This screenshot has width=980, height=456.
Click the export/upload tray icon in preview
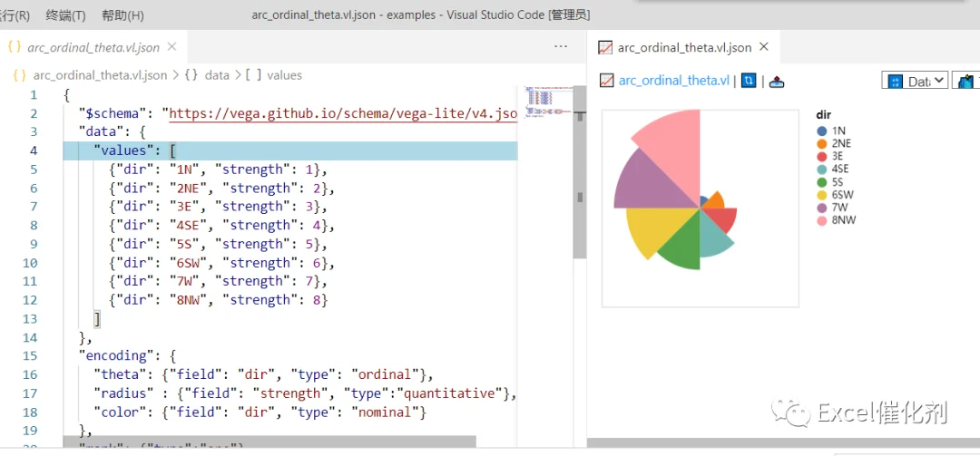776,82
